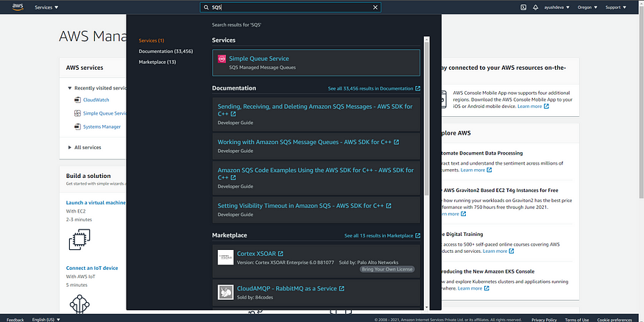This screenshot has width=644, height=322.
Task: Collapse Recently visited services section
Action: 70,88
